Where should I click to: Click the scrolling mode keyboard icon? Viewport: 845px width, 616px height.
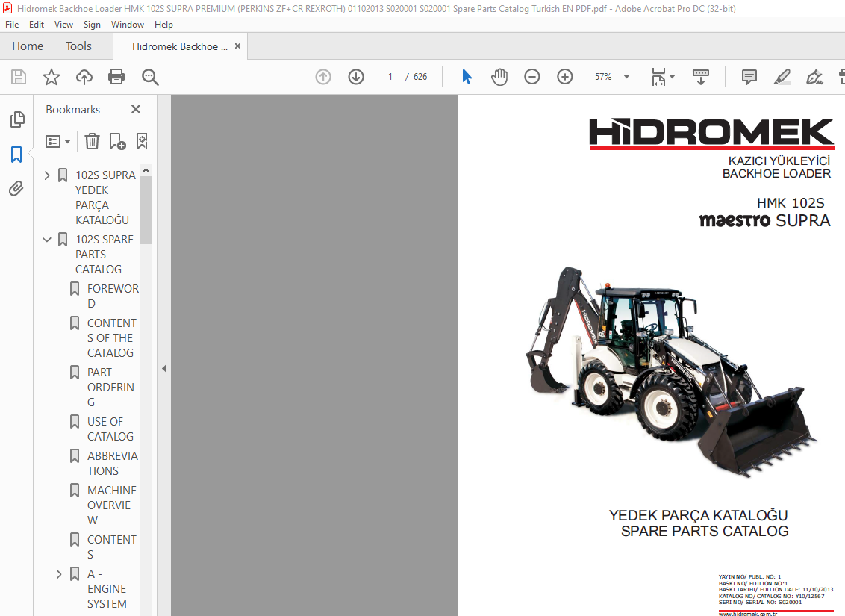[701, 77]
